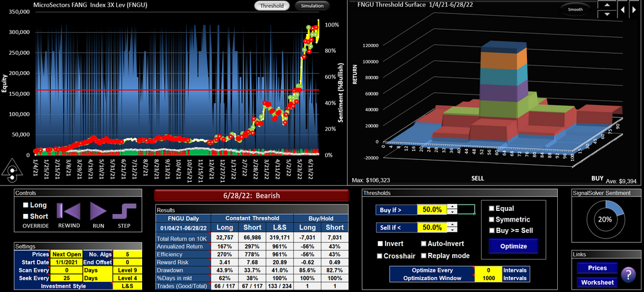Image resolution: width=644 pixels, height=292 pixels.
Task: Switch to the Simulation view
Action: point(312,6)
